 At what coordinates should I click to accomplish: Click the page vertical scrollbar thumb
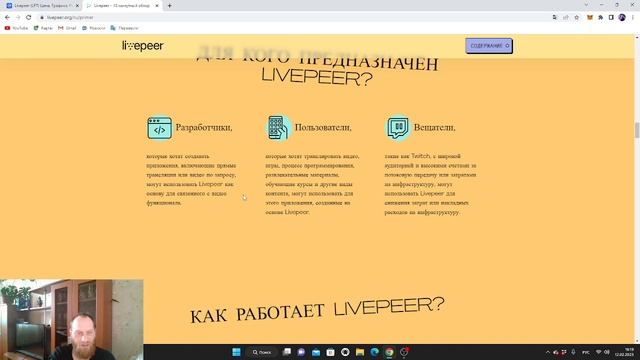pyautogui.click(x=637, y=130)
